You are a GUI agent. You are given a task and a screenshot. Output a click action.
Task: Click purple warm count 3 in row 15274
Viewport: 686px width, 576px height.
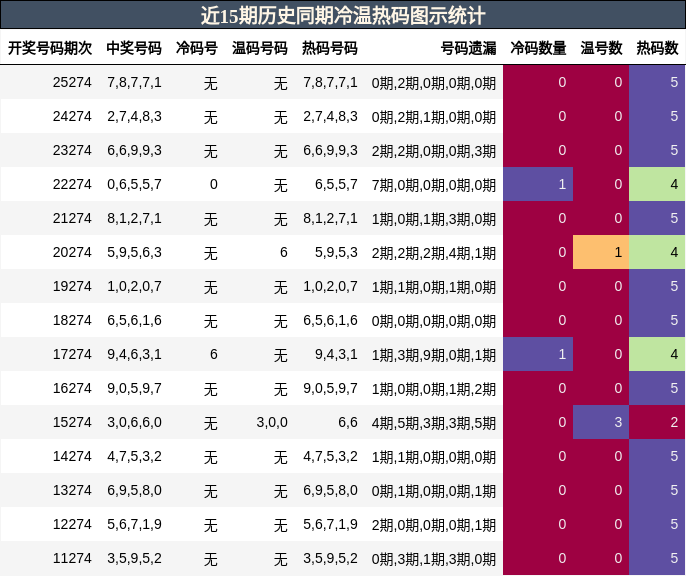601,422
